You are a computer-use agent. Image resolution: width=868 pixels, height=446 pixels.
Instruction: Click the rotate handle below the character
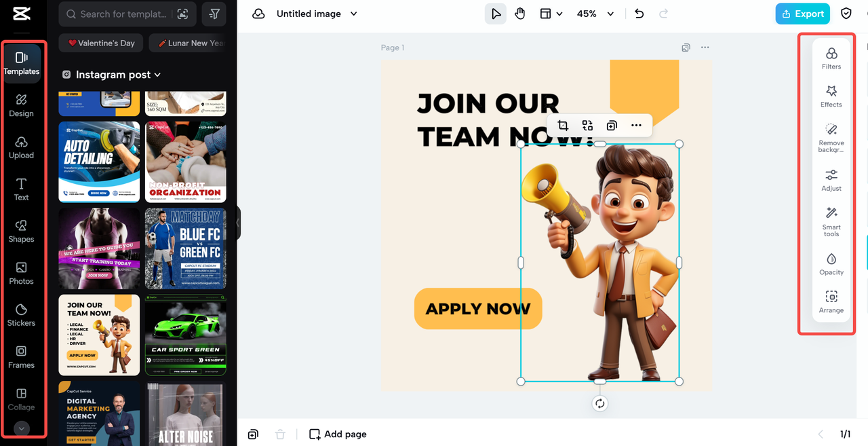[x=600, y=404]
